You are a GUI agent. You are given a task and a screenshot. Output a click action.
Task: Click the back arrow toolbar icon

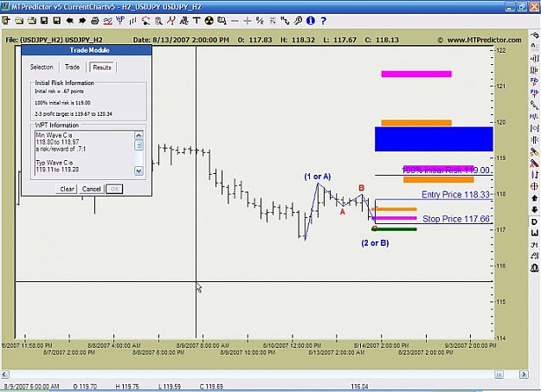(x=70, y=21)
